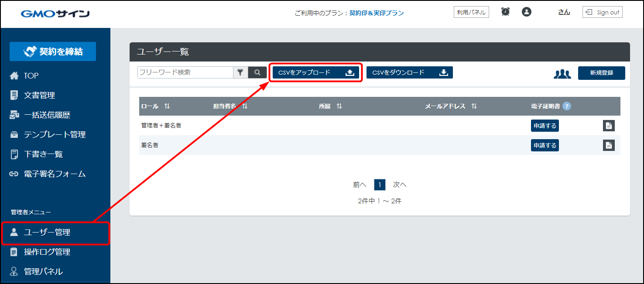Click the filter funnel icon beside search

pyautogui.click(x=240, y=72)
